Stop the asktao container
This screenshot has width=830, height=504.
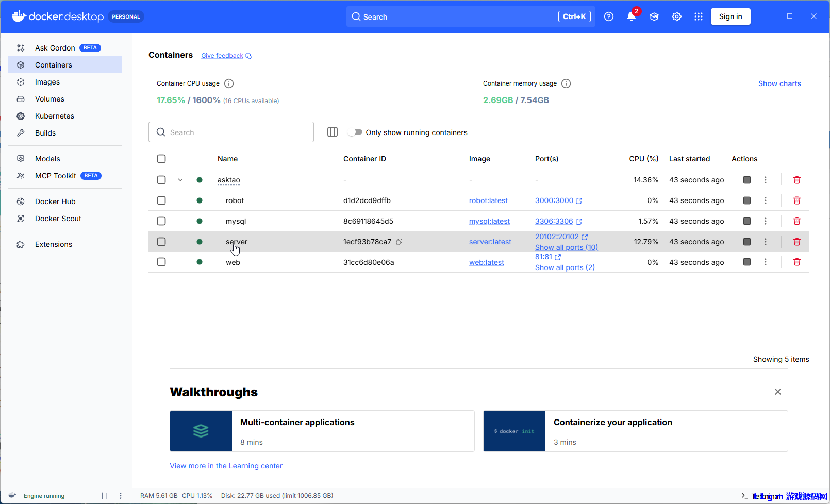746,179
